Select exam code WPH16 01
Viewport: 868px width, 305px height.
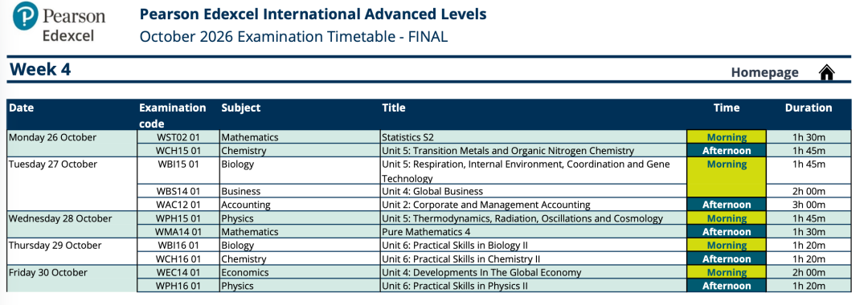click(178, 286)
